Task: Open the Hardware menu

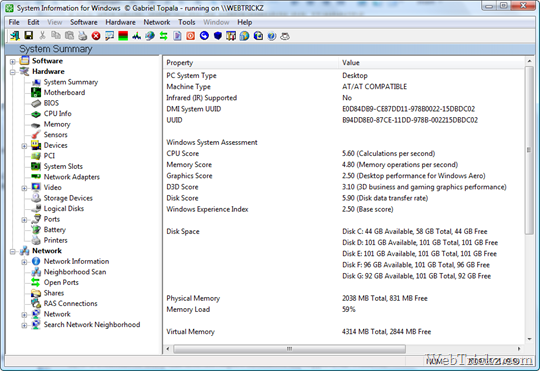Action: (x=120, y=22)
